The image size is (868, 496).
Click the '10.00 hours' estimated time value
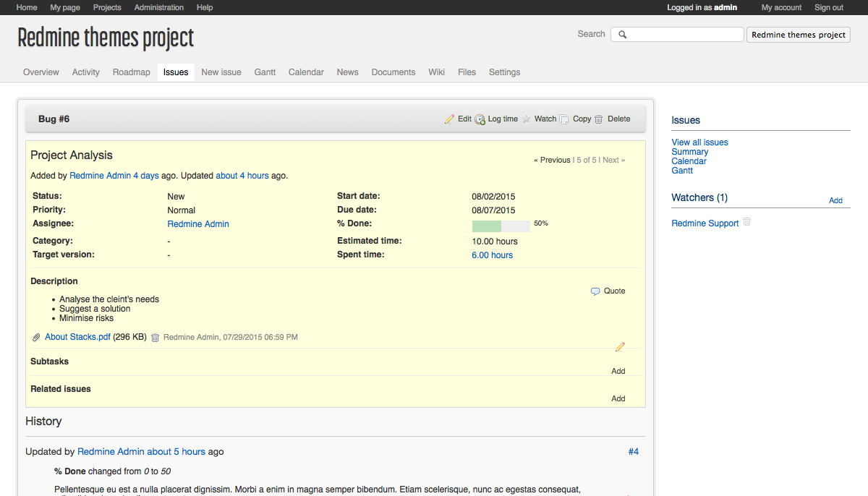point(495,241)
